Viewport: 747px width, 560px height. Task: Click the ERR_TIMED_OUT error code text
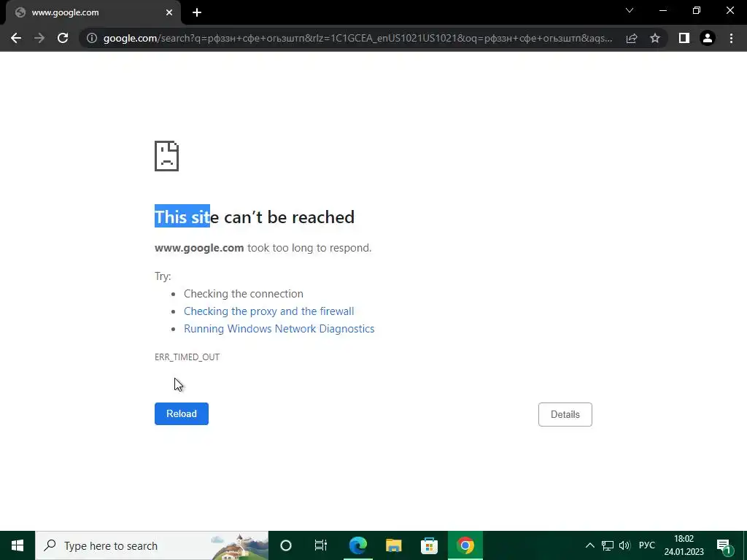click(x=187, y=357)
